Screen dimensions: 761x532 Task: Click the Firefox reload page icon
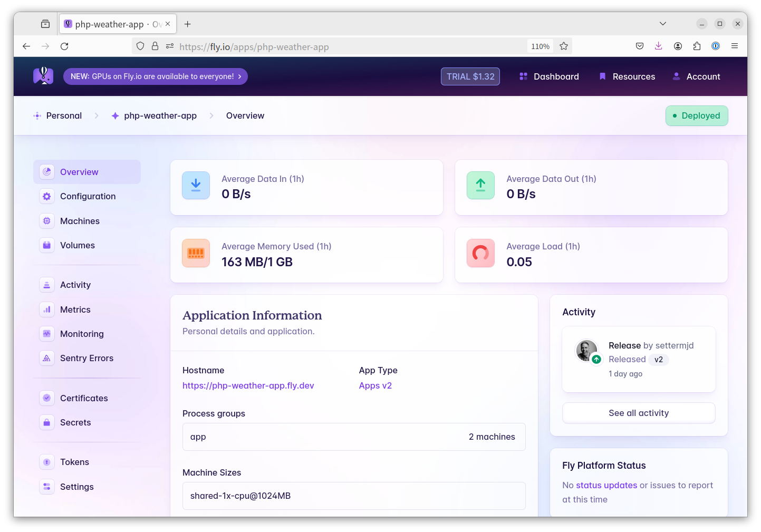64,46
